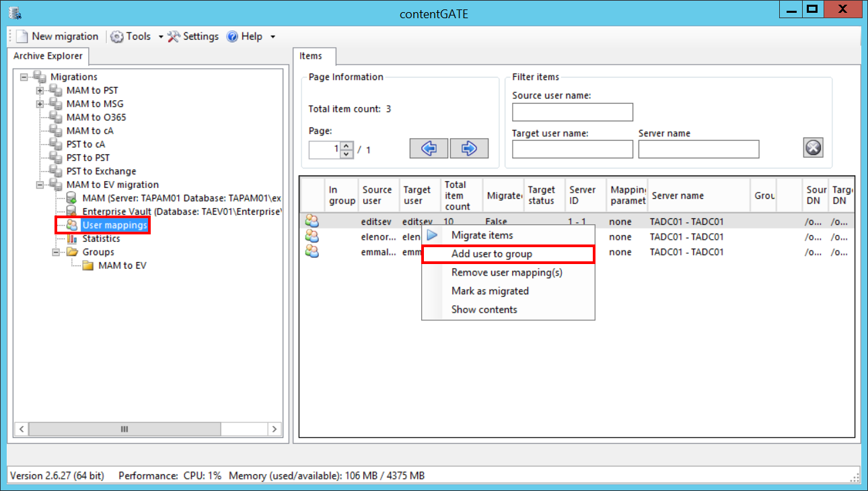Click the New migration button
Screen dimensions: 868x491
58,36
